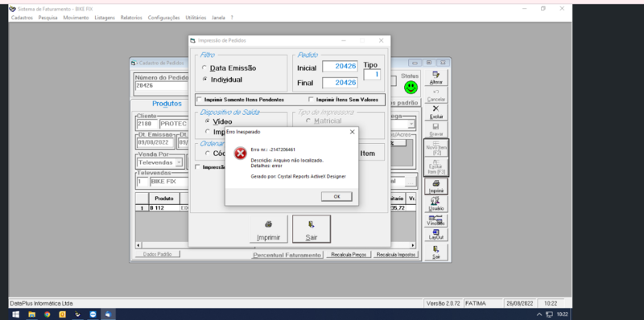
Task: Open the Pesquisa menu
Action: click(x=48, y=18)
